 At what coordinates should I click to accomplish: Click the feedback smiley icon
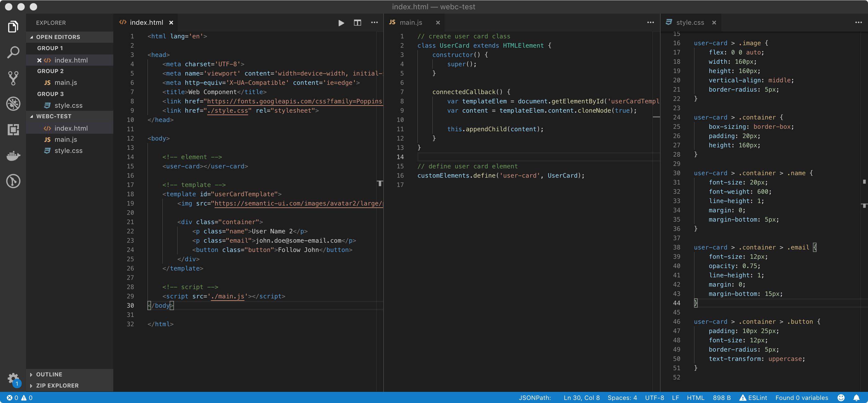pyautogui.click(x=841, y=398)
